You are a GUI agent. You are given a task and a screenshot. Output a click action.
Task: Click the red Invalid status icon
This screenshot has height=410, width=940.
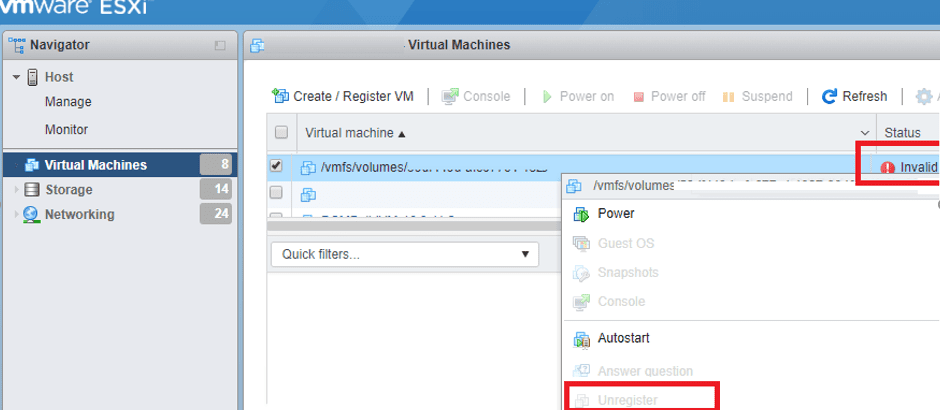(x=887, y=167)
